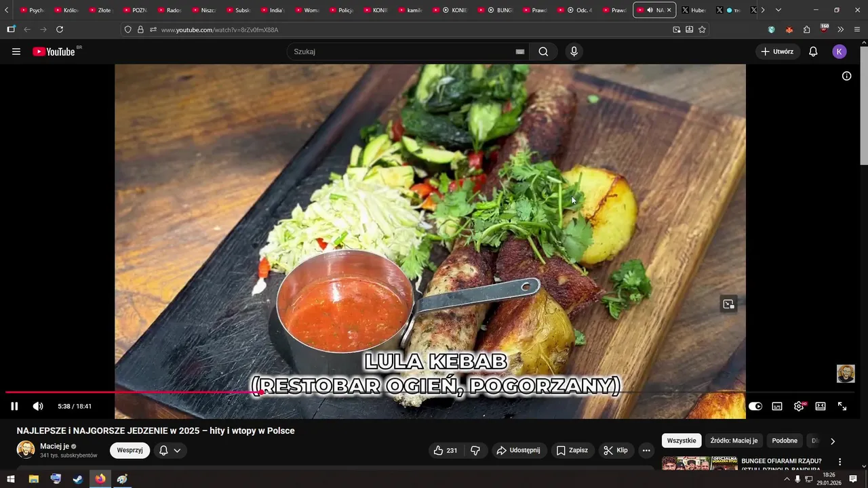The image size is (868, 488).
Task: Open the YouTube guide hamburger menu
Action: 16,52
